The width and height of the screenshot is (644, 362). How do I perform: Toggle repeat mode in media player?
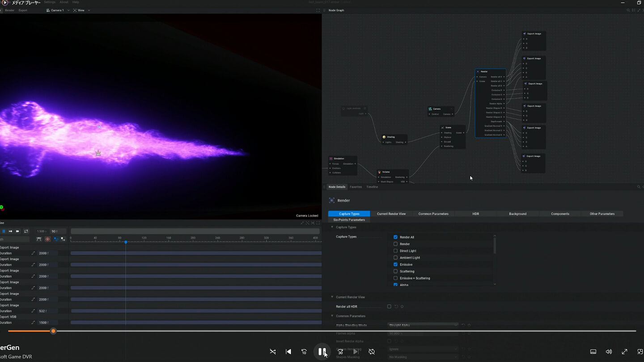tap(372, 352)
